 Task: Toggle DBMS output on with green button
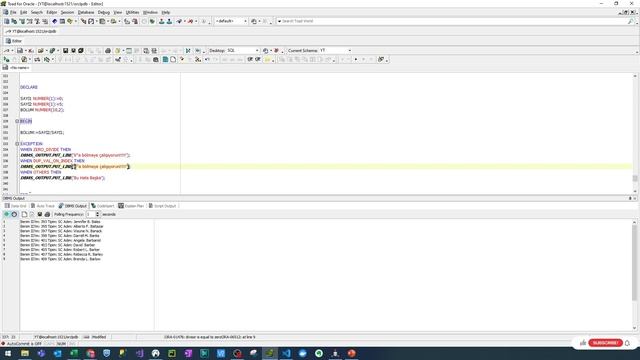point(7,214)
